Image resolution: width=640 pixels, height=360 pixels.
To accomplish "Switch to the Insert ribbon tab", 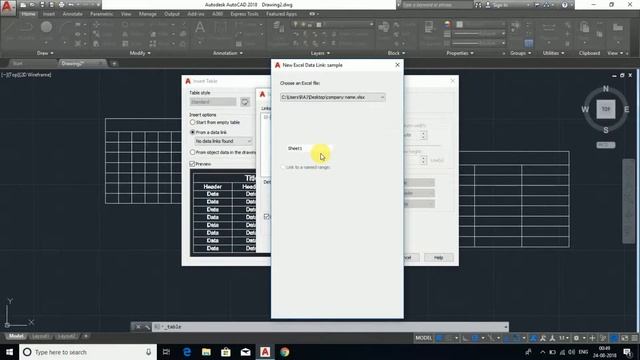I will tap(49, 14).
